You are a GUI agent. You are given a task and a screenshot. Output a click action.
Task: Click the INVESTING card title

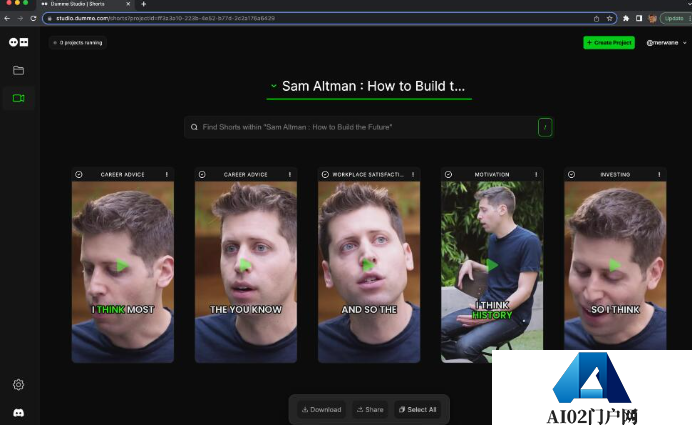(x=615, y=174)
